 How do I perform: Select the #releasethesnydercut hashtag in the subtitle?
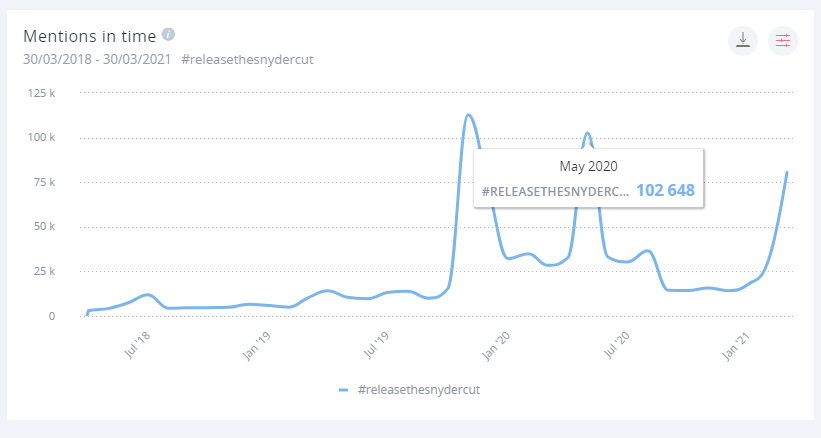click(x=248, y=59)
